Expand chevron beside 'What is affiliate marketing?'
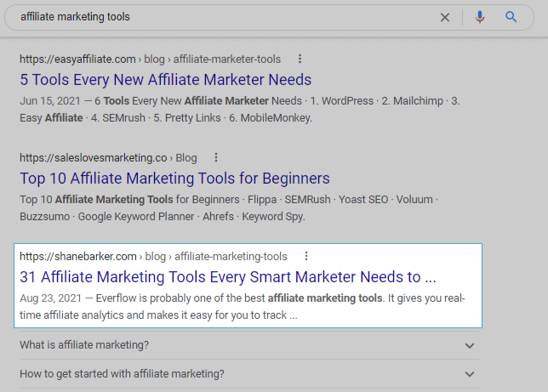Screen dimensions: 548x392 [470, 345]
